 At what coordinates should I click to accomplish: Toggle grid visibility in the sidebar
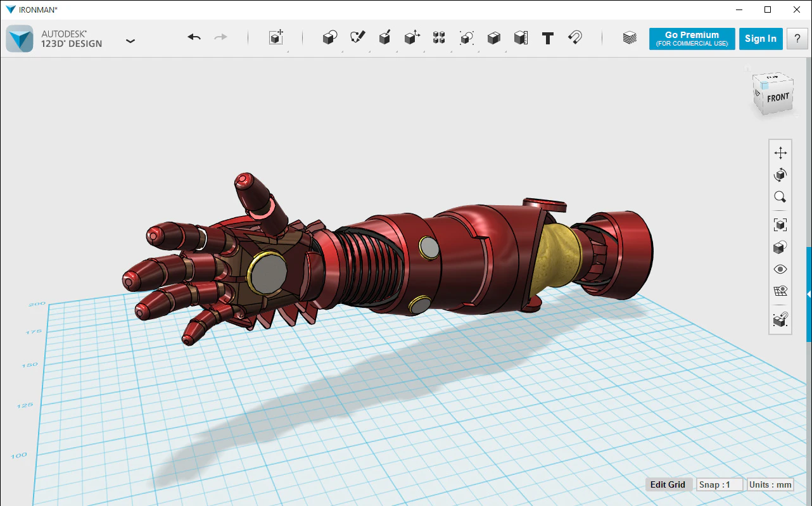(x=780, y=291)
